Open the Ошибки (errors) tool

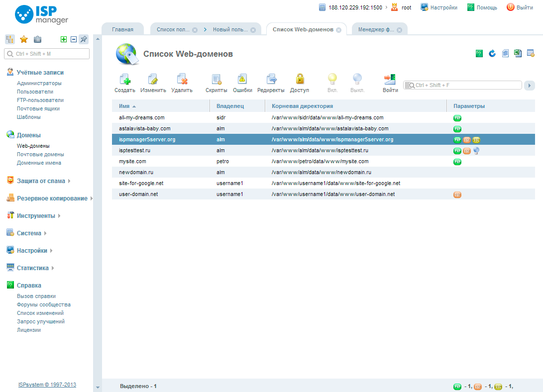(242, 79)
